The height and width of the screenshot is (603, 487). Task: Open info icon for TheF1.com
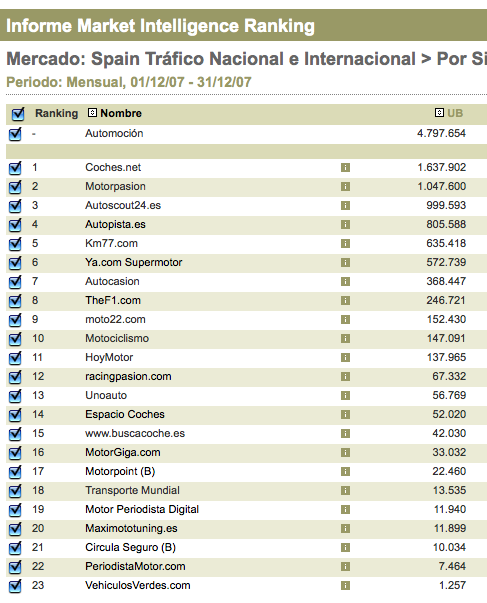pyautogui.click(x=345, y=301)
